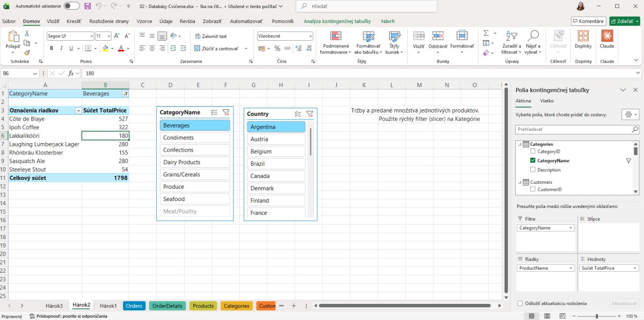Click the zoom slider in status bar

(x=597, y=316)
